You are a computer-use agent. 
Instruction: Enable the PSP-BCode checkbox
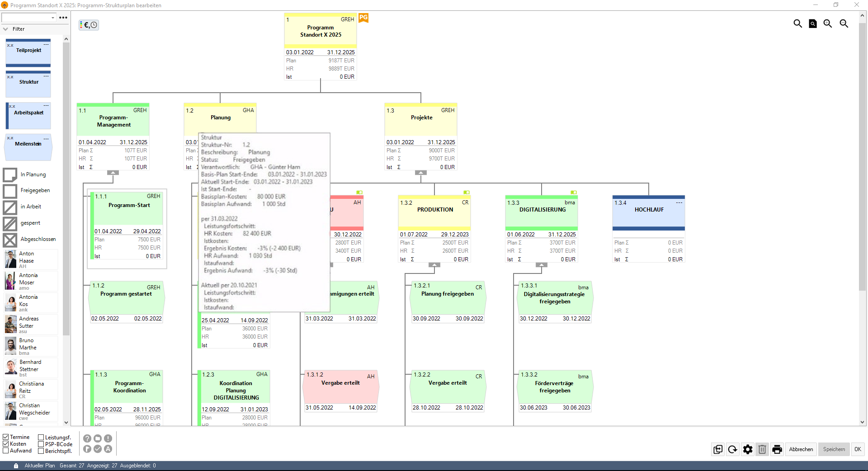[41, 444]
